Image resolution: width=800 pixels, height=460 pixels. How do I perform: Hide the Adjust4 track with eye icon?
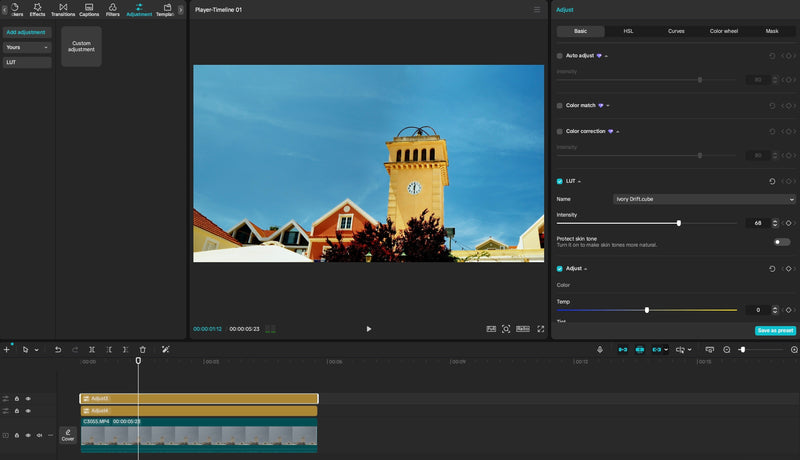[x=28, y=411]
